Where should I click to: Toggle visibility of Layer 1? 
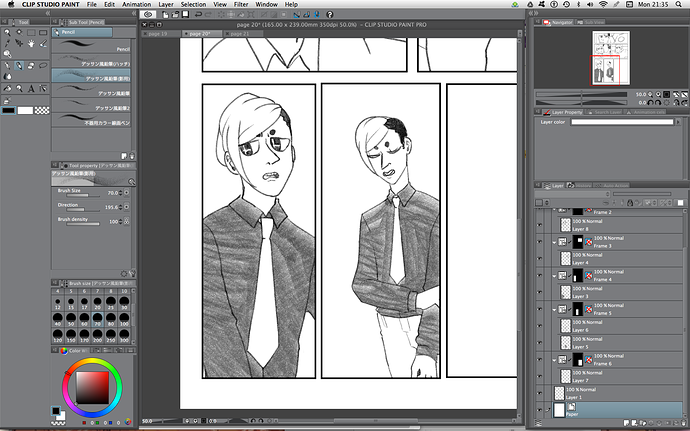[x=540, y=393]
